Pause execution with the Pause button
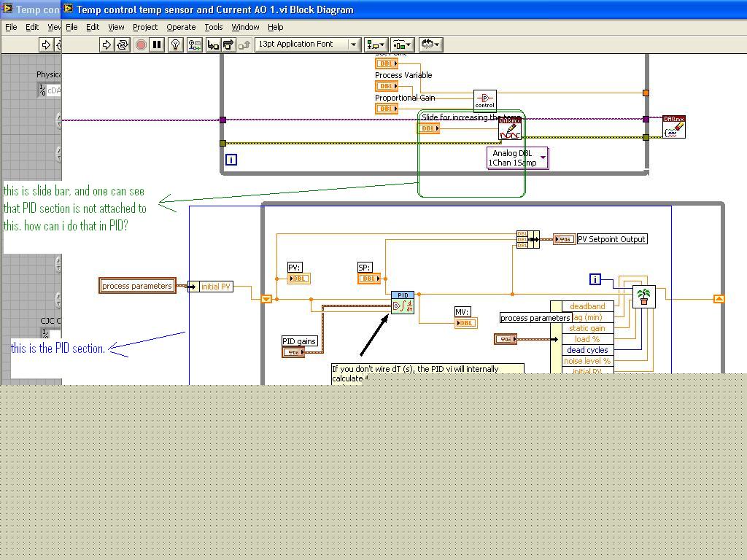The image size is (747, 560). 156,44
